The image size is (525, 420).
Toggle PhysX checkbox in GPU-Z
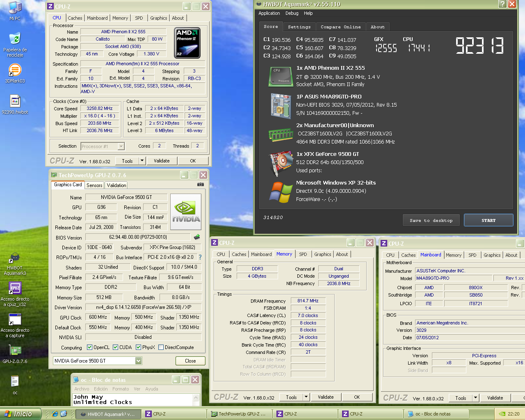[138, 347]
